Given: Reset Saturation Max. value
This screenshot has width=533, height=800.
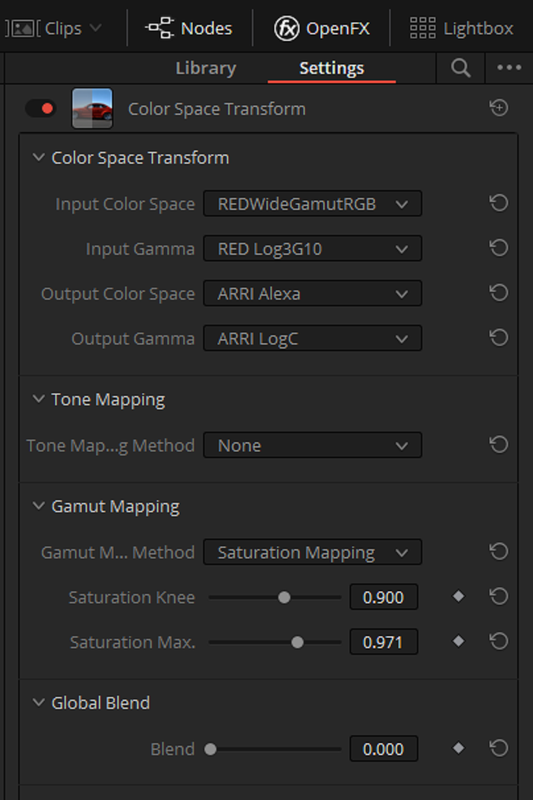Looking at the screenshot, I should pyautogui.click(x=499, y=641).
